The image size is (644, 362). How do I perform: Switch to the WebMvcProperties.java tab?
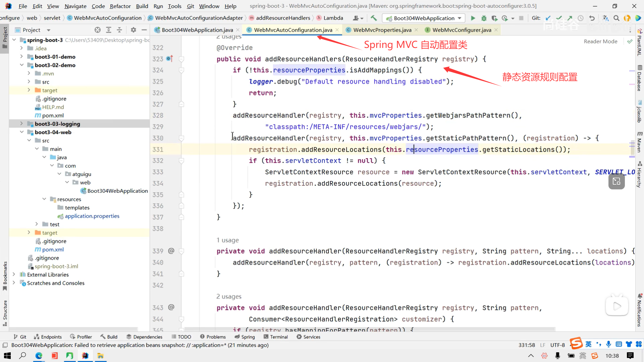pyautogui.click(x=382, y=30)
